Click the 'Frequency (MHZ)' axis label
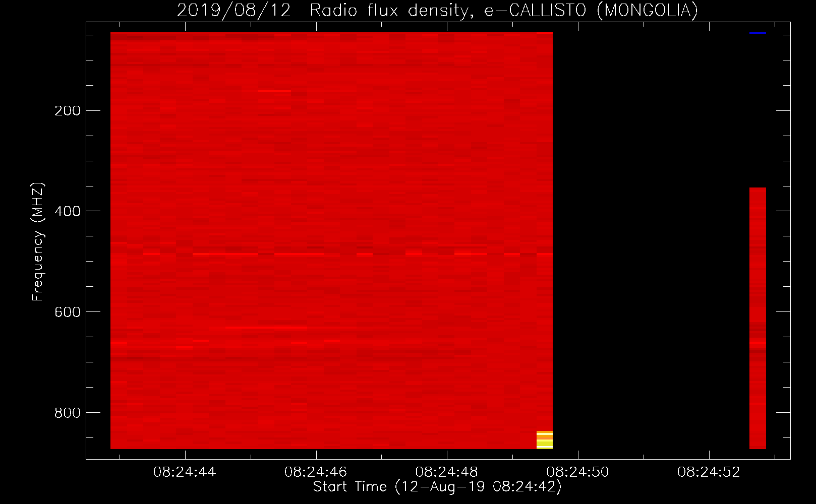 38,242
